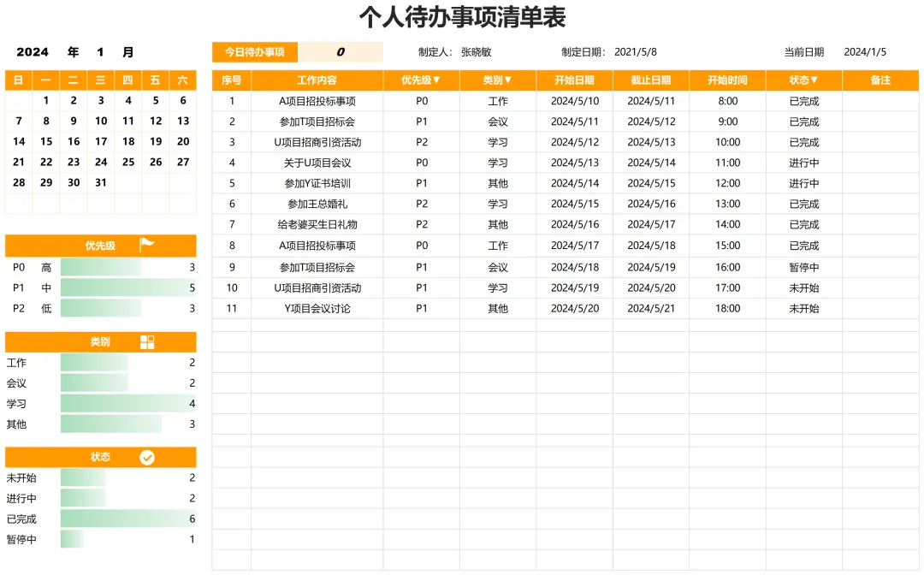Select the 当前日期 value 2024/1/5
Viewport: 924px width, 575px height.
click(x=865, y=52)
